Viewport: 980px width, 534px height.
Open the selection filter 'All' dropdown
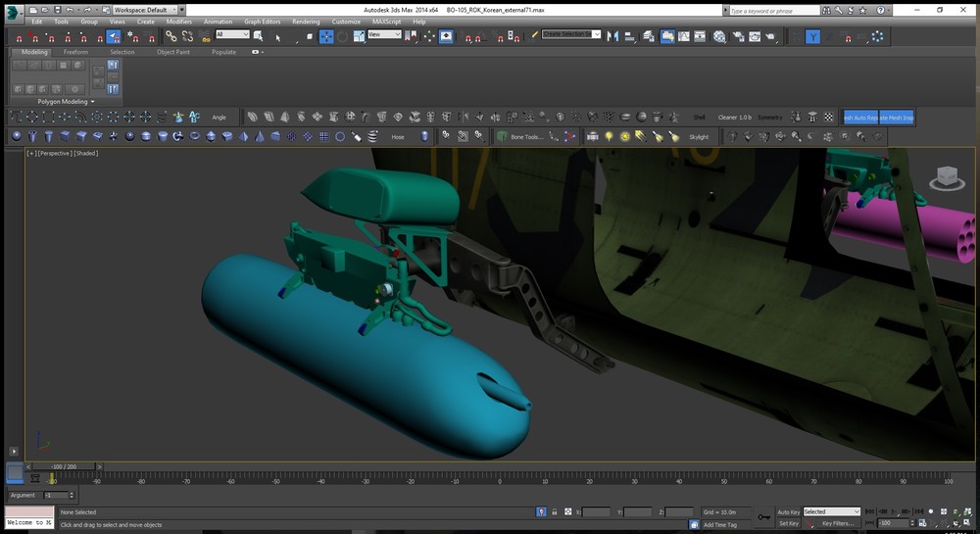coord(232,35)
